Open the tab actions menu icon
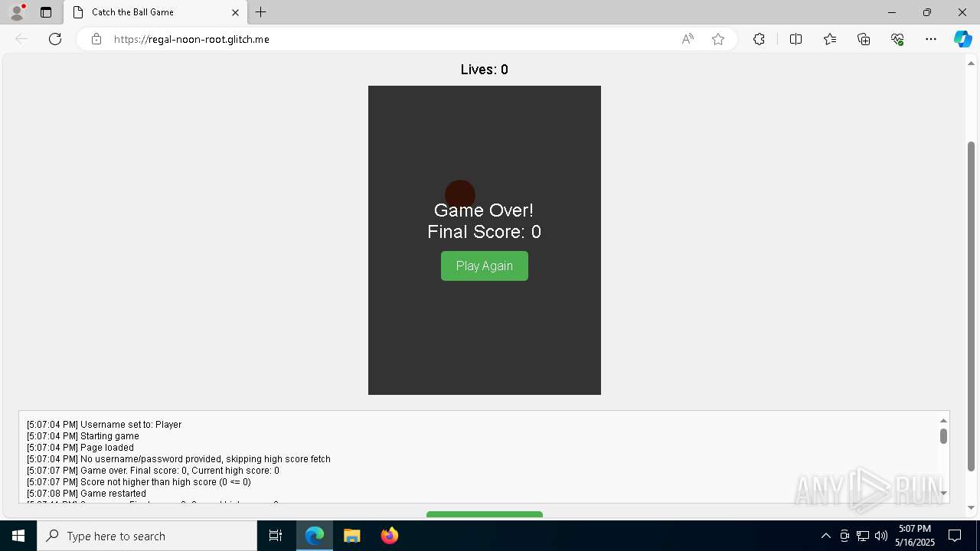Viewport: 980px width, 551px height. (46, 12)
